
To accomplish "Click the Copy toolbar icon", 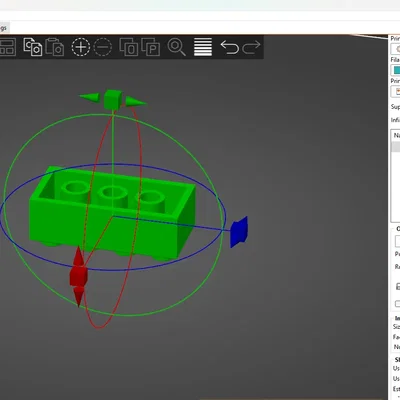I will click(32, 47).
